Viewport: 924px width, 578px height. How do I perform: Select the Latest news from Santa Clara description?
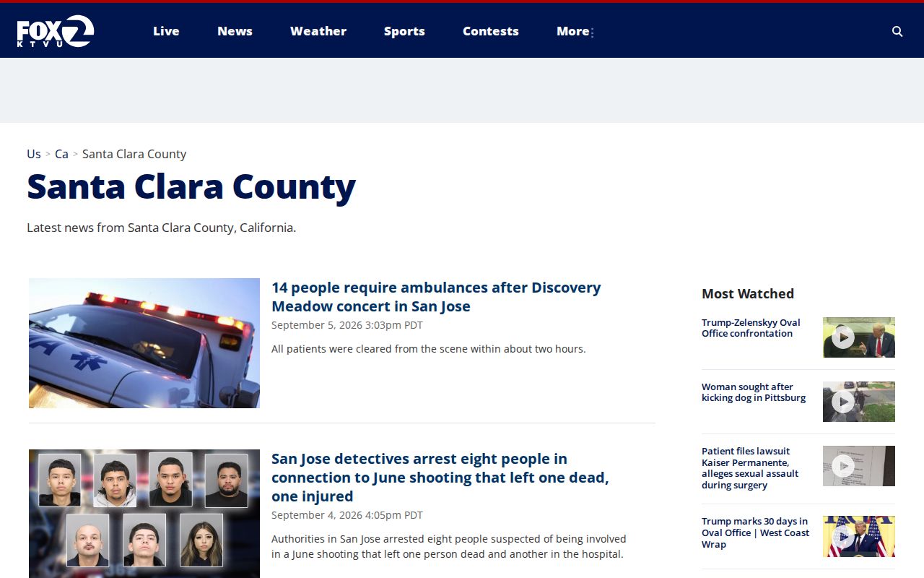[x=162, y=228]
